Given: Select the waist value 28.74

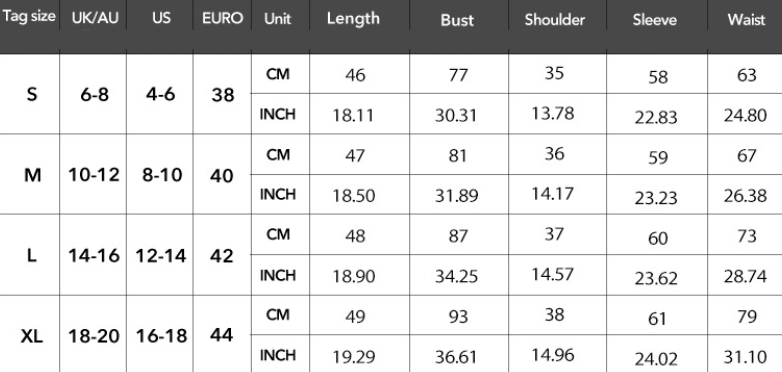Looking at the screenshot, I should [745, 276].
